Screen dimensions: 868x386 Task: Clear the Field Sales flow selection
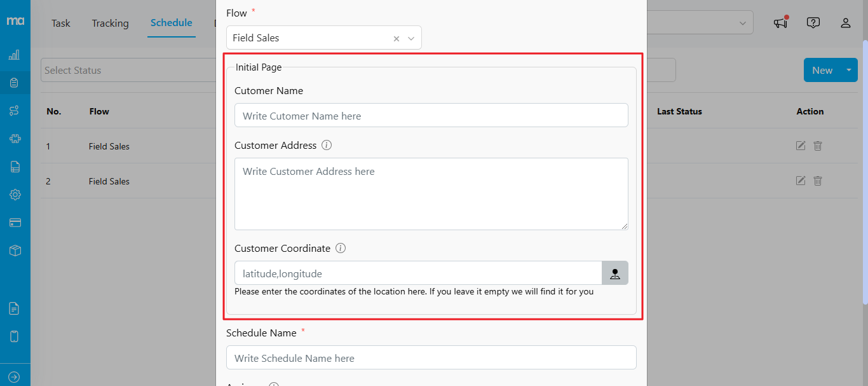(x=397, y=38)
